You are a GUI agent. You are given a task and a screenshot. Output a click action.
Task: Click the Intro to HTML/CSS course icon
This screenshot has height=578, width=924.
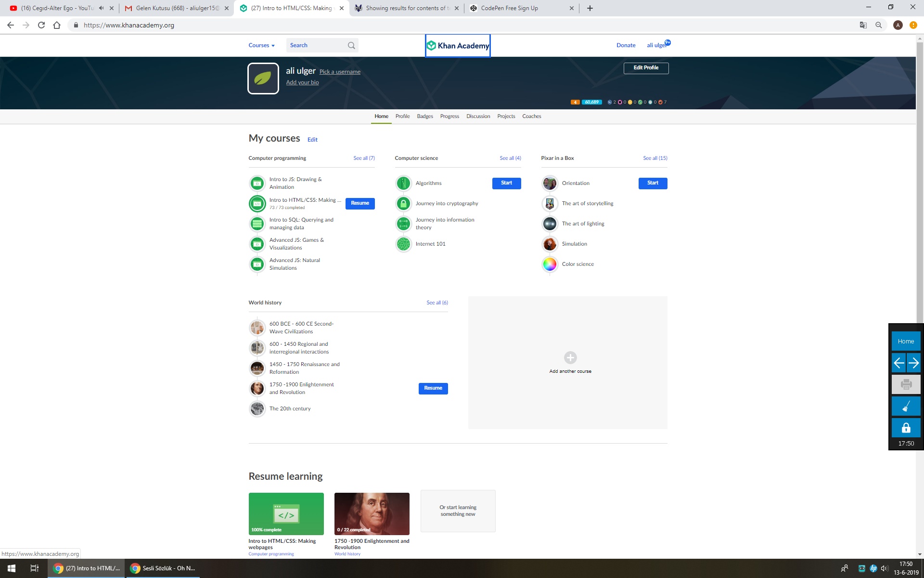point(257,204)
